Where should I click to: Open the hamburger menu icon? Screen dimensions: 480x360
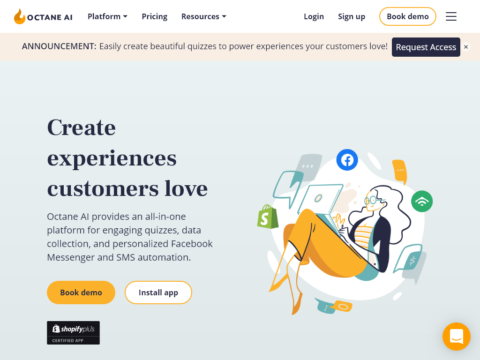(x=451, y=16)
